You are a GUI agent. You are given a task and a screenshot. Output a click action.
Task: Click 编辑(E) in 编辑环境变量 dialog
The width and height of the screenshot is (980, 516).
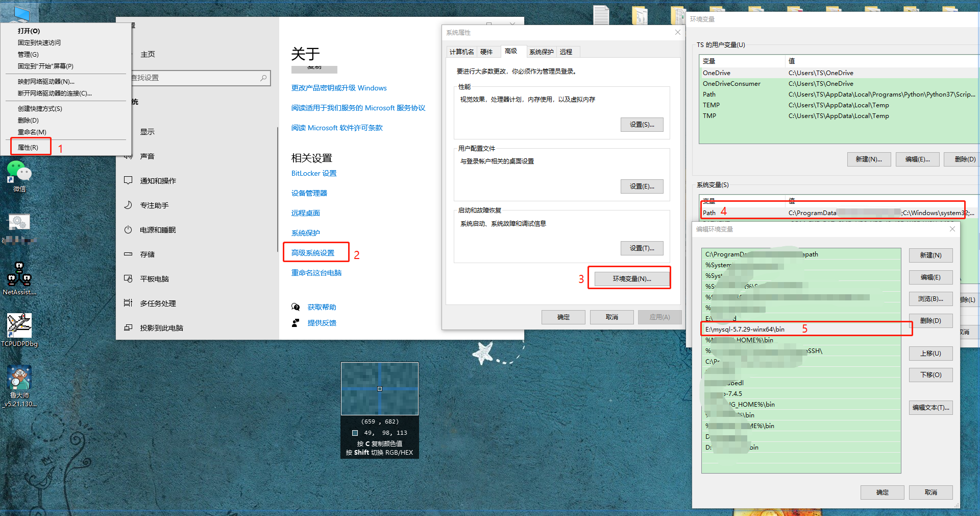click(x=930, y=277)
